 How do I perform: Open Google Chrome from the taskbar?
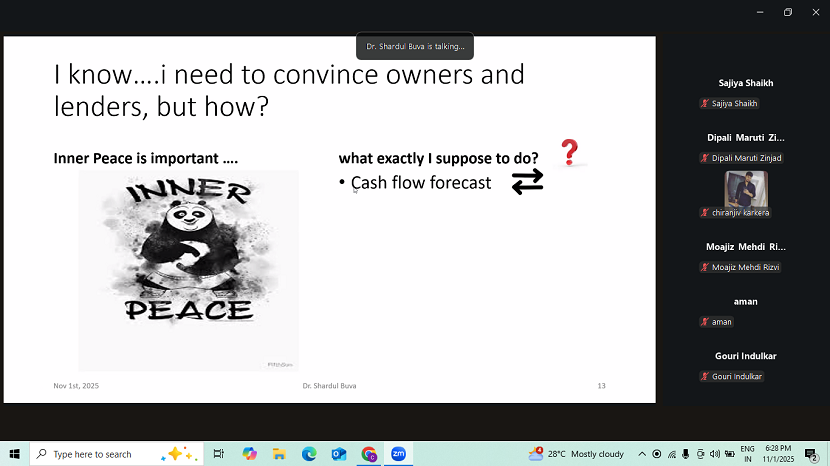369,454
